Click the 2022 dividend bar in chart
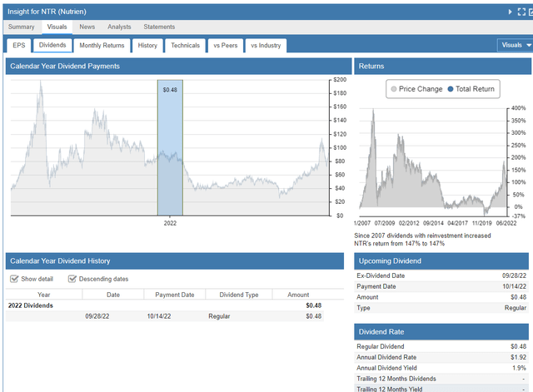Screen dimensions: 533x392 170,147
